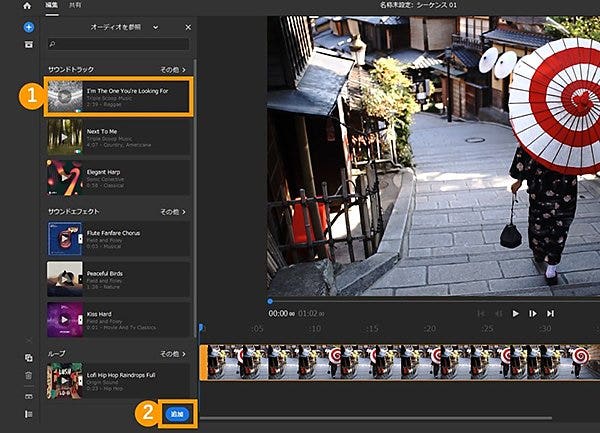Click the track controls icon at bottom left
This screenshot has height=433, width=600.
point(28,413)
